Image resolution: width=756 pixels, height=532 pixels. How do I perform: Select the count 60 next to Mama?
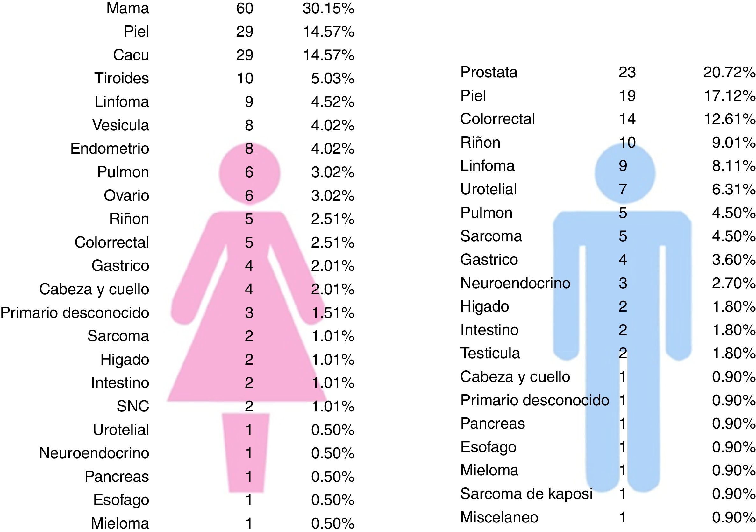click(x=245, y=8)
